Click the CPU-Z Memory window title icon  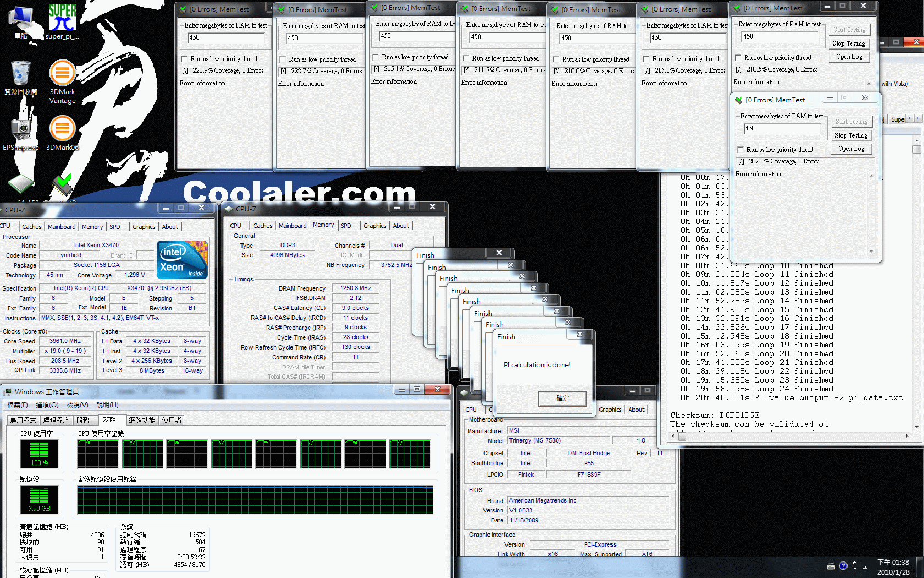point(229,209)
